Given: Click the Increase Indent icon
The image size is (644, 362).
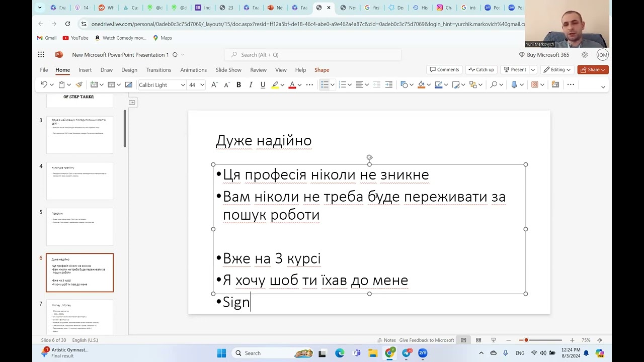Looking at the screenshot, I should (388, 84).
